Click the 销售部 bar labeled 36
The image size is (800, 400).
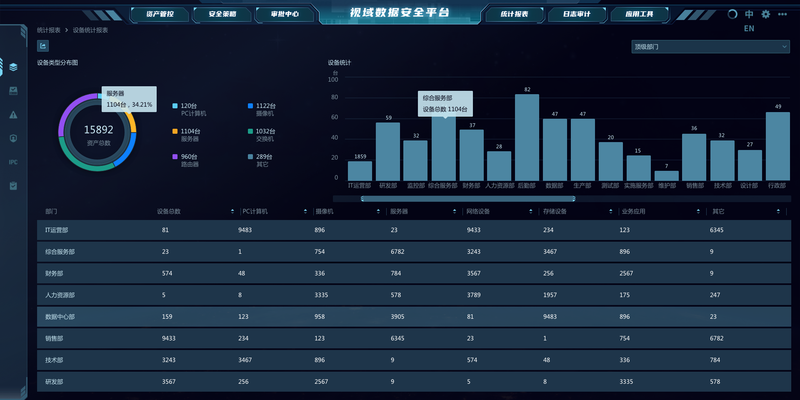(694, 157)
